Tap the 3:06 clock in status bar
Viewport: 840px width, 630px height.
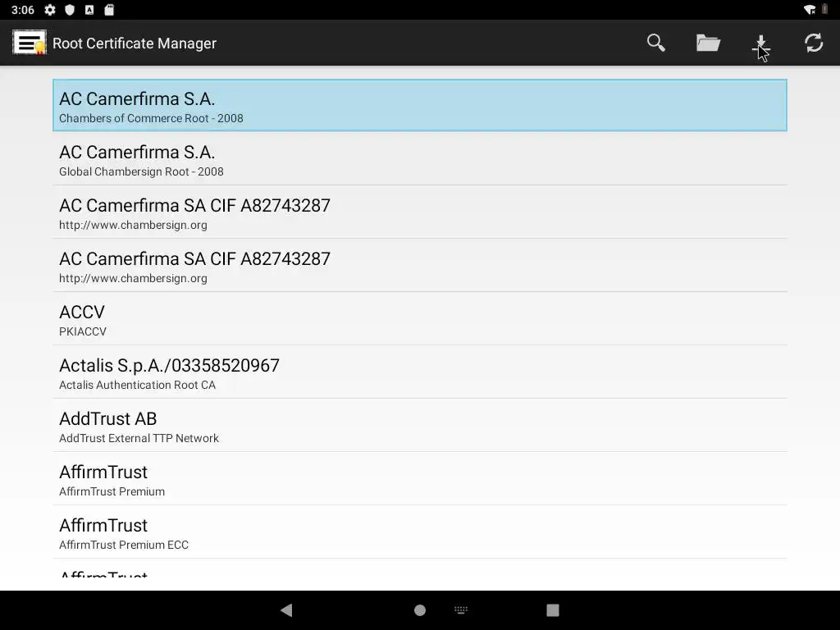[22, 10]
